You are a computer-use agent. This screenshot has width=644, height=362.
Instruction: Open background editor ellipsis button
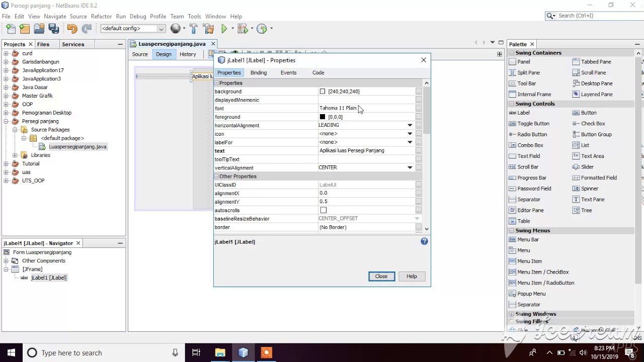pyautogui.click(x=418, y=92)
